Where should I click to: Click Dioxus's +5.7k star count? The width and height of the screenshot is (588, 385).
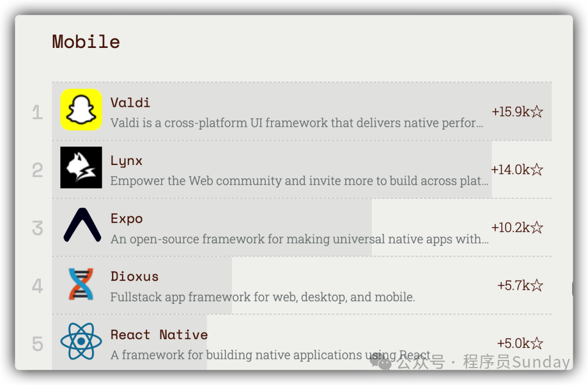pos(520,285)
